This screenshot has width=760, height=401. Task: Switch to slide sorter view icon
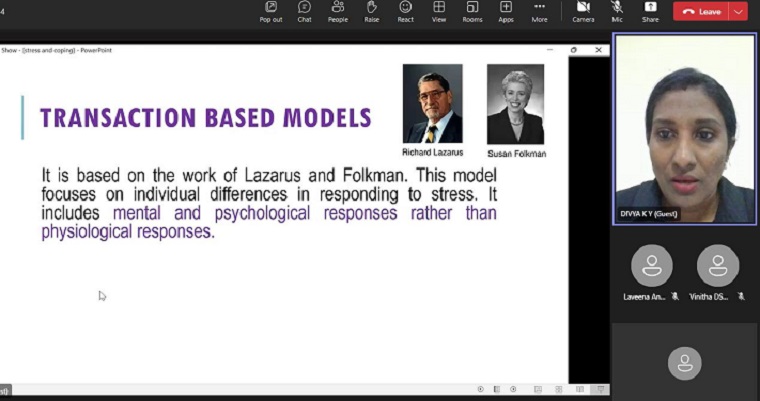click(x=559, y=389)
